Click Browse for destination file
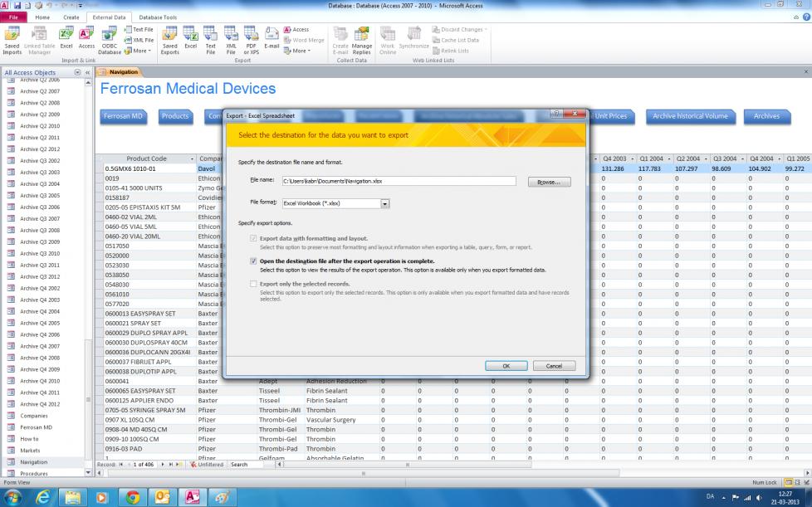Viewport: 812px width, 507px height. coord(549,182)
